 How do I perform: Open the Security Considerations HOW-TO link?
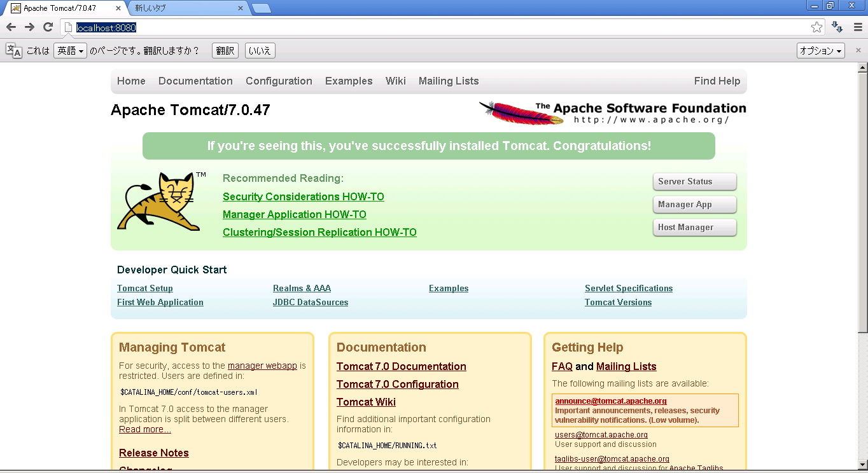point(303,197)
